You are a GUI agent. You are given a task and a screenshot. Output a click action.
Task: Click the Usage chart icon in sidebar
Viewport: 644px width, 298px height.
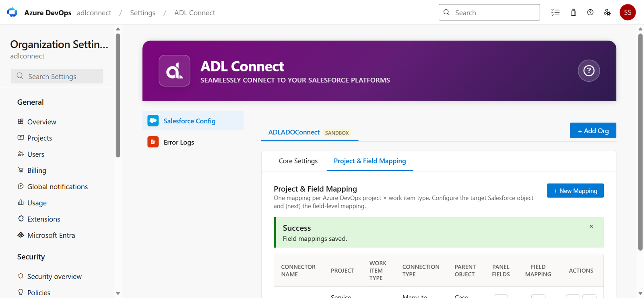click(21, 202)
